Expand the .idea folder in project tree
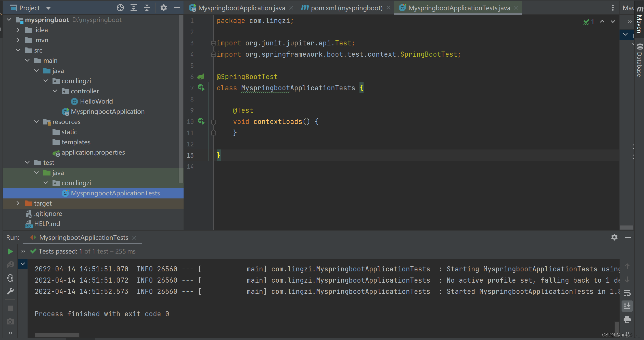The width and height of the screenshot is (644, 340). coord(17,29)
